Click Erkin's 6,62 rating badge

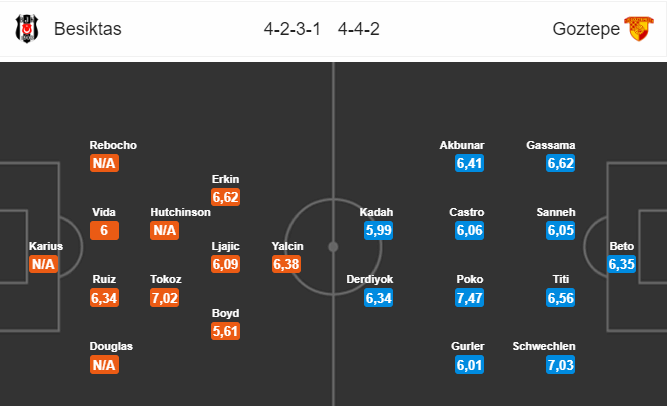(225, 197)
